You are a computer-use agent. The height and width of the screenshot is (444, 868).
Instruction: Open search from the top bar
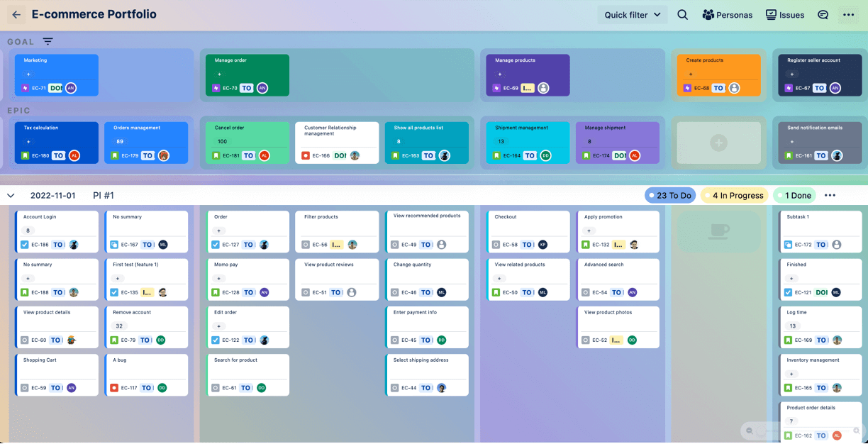click(682, 14)
